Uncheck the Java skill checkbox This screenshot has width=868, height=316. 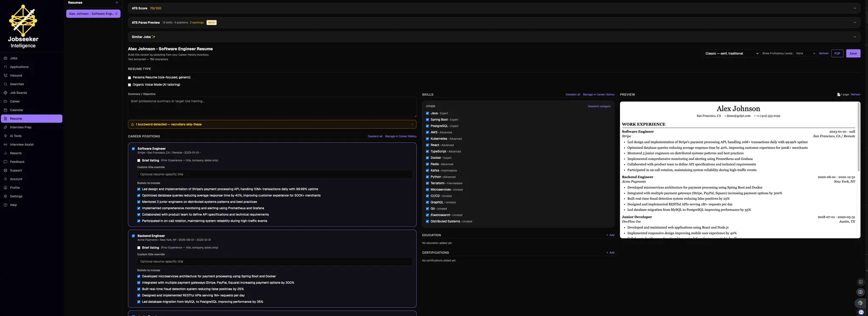point(427,113)
